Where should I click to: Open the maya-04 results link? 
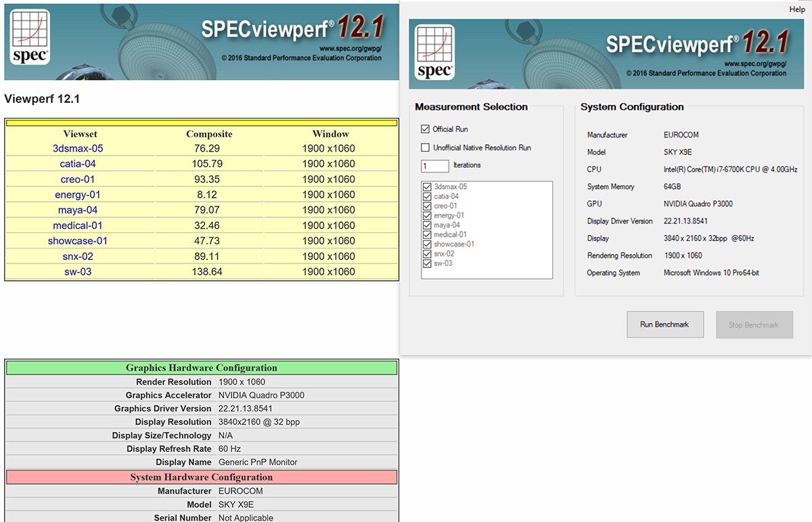tap(78, 210)
